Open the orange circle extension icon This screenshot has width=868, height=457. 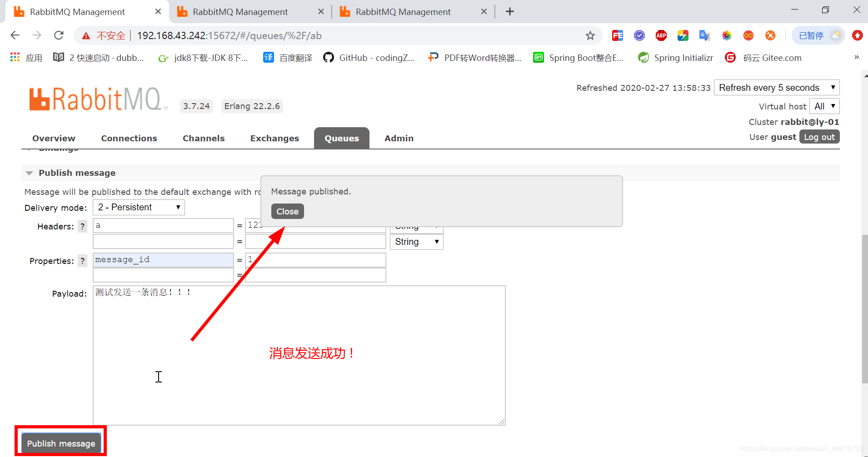pos(770,35)
